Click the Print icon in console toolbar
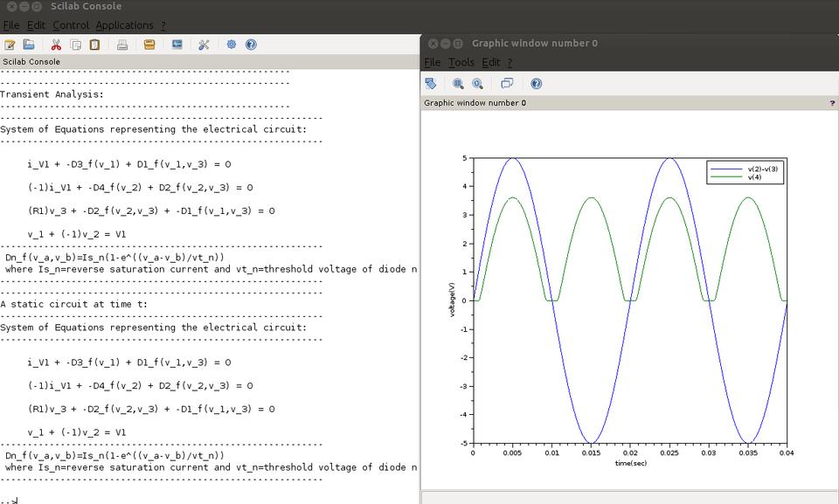Viewport: 839px width, 504px height. tap(123, 45)
